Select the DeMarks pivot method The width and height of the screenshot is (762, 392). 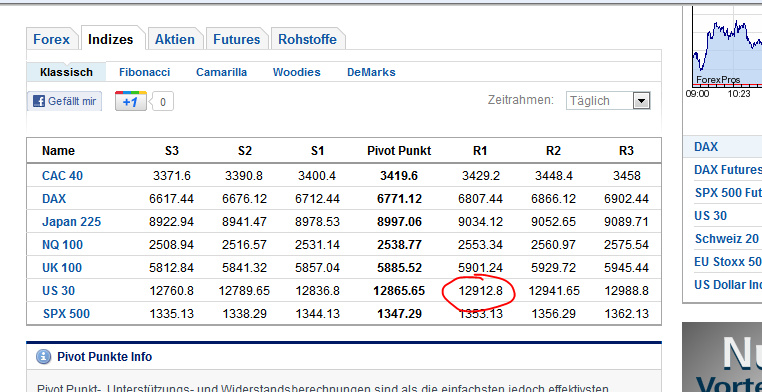tap(371, 72)
